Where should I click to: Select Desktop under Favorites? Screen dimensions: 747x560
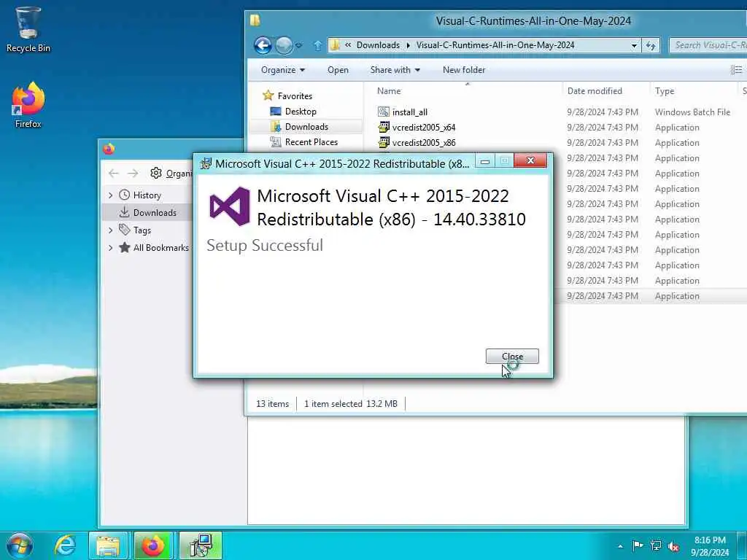300,112
